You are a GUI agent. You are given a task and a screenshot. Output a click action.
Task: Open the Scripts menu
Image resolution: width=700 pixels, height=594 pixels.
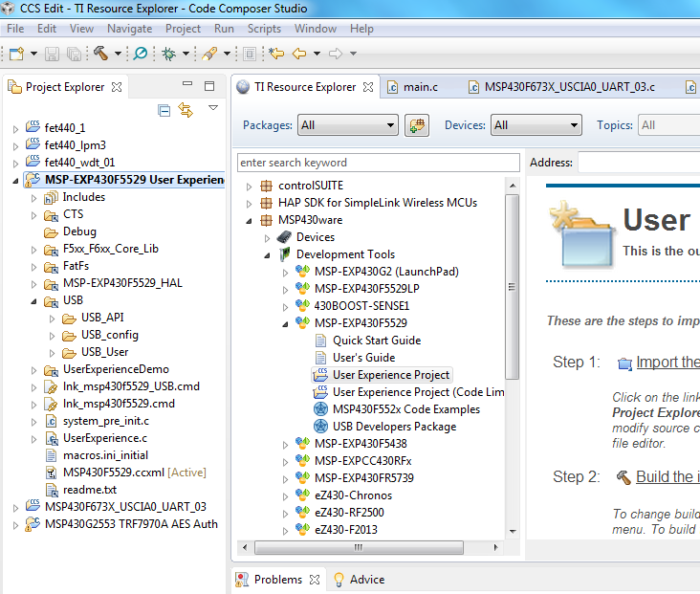pos(264,29)
